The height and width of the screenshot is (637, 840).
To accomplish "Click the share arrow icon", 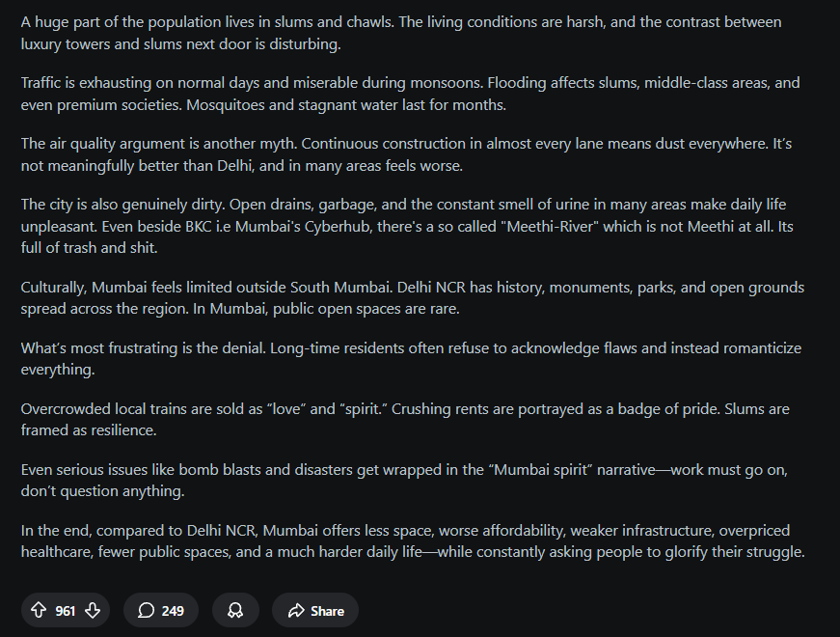I will [295, 610].
